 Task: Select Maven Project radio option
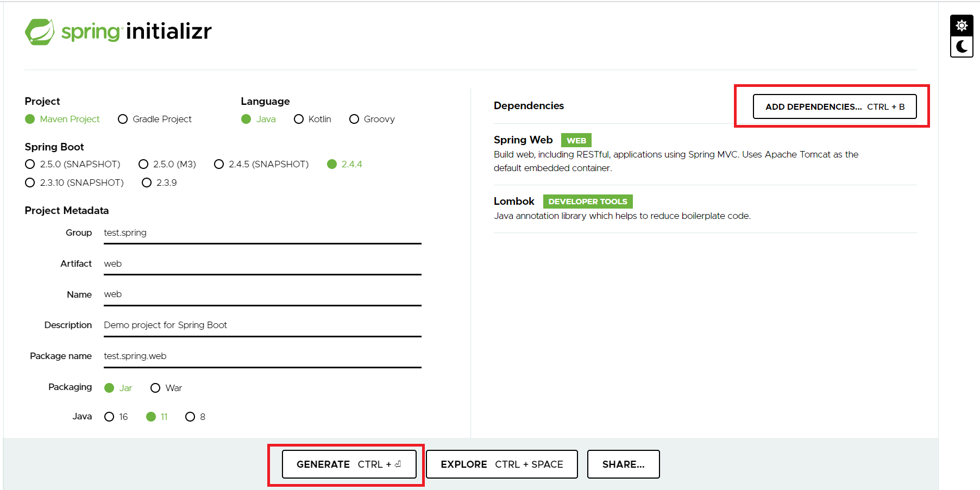click(62, 119)
